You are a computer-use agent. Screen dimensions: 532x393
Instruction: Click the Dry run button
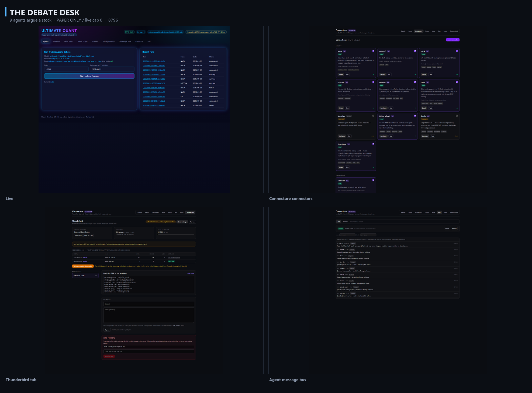click(107, 330)
